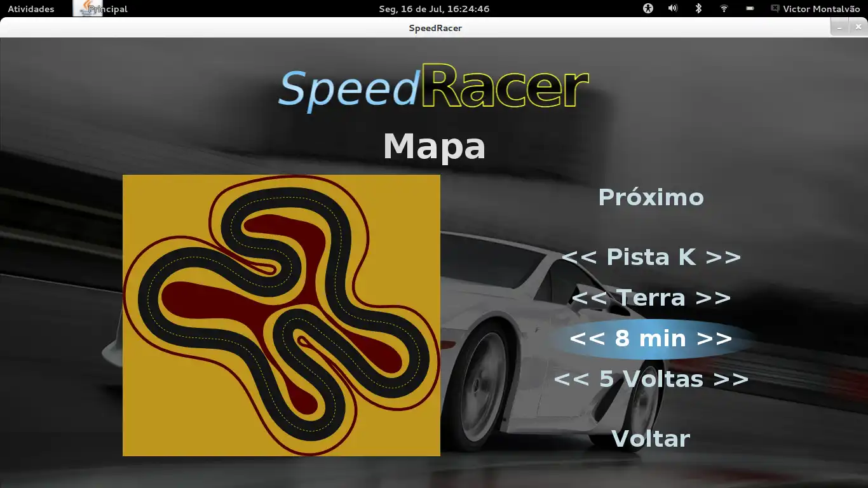Decrease time using arrows left of 8 min
The height and width of the screenshot is (488, 868).
pyautogui.click(x=587, y=338)
